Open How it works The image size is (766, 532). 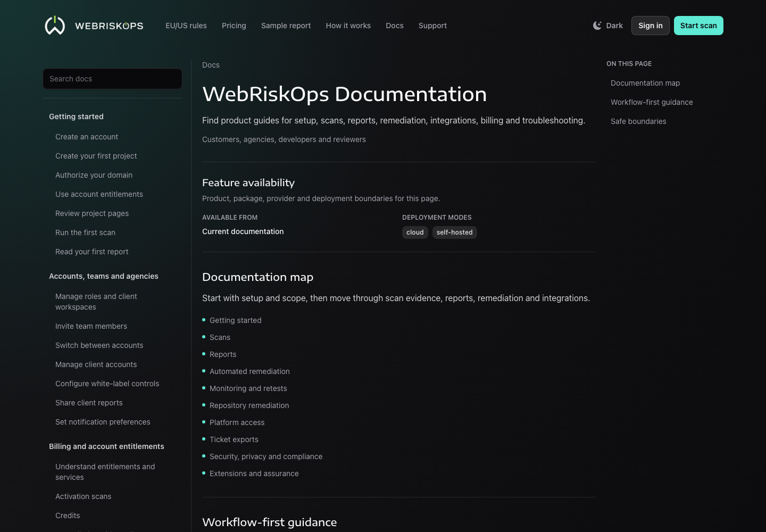point(348,26)
